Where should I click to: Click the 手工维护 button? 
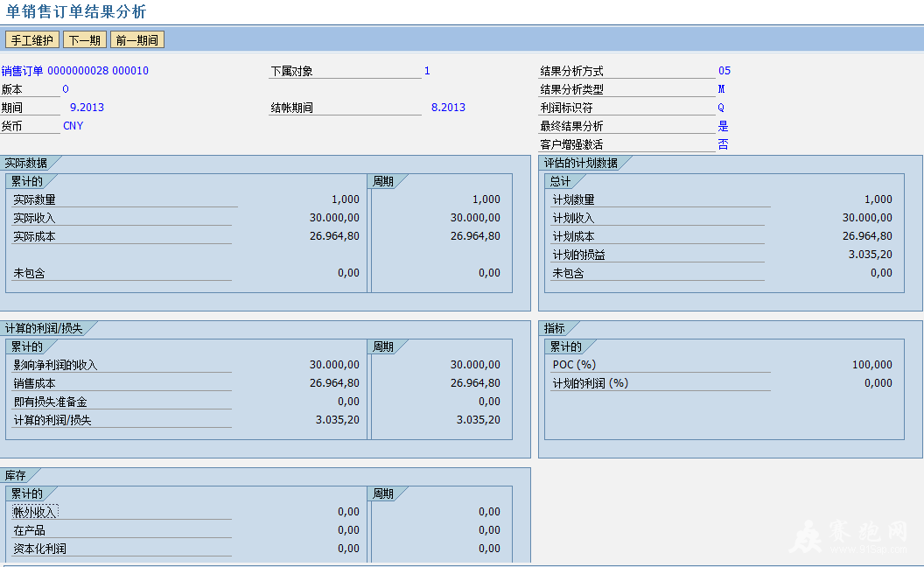coord(31,40)
